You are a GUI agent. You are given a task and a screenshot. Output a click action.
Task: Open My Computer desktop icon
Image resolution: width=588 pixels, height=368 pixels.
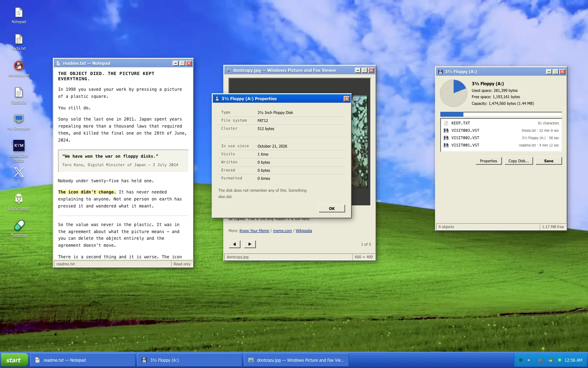click(19, 122)
